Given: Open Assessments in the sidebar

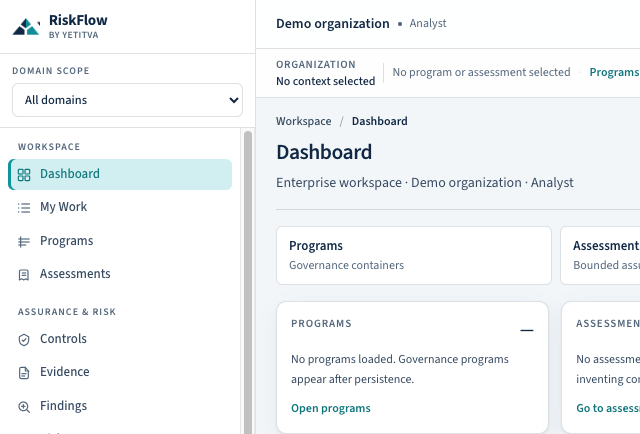Looking at the screenshot, I should click(120, 274).
